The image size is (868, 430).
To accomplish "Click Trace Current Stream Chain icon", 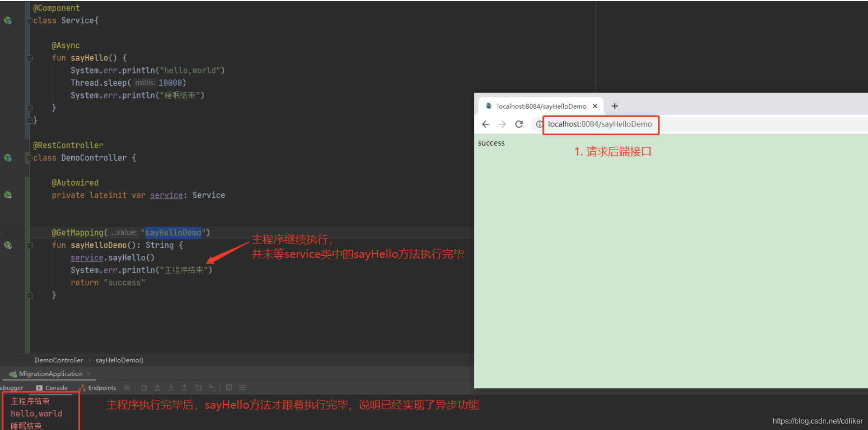I will (242, 387).
